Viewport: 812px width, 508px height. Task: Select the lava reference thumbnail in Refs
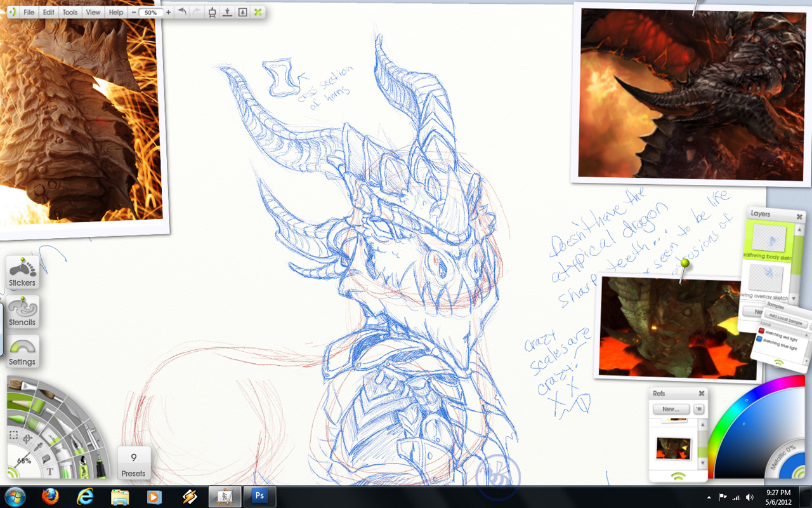[x=674, y=448]
